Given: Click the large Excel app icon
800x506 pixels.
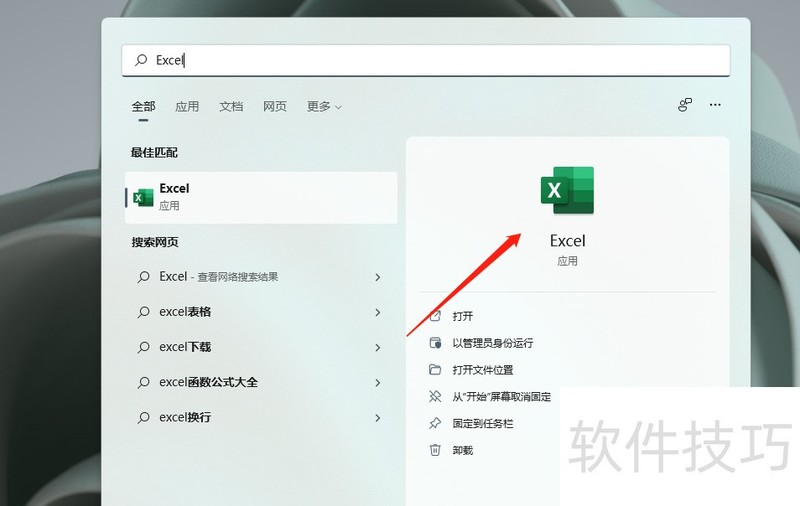Looking at the screenshot, I should point(567,190).
